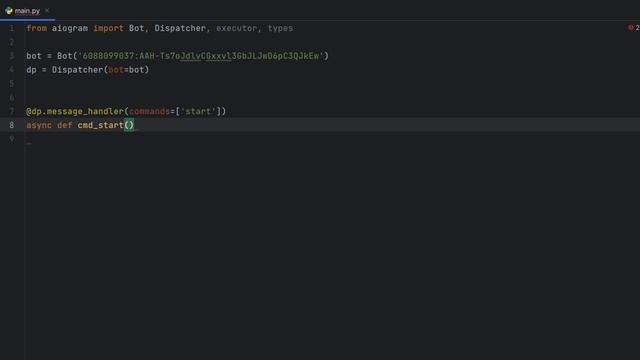
Task: Open the error indicator in the editor corner
Action: (x=634, y=28)
